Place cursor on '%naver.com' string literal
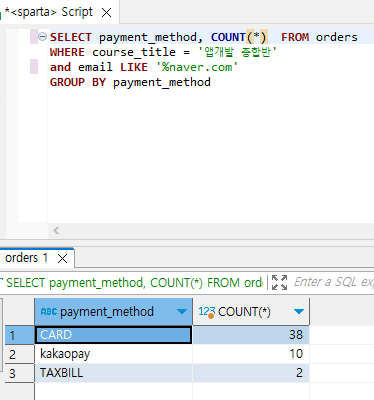This screenshot has width=374, height=400. tap(197, 67)
